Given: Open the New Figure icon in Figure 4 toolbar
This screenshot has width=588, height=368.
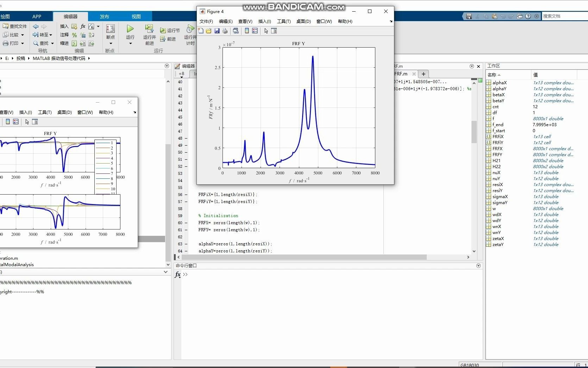Looking at the screenshot, I should click(x=200, y=31).
